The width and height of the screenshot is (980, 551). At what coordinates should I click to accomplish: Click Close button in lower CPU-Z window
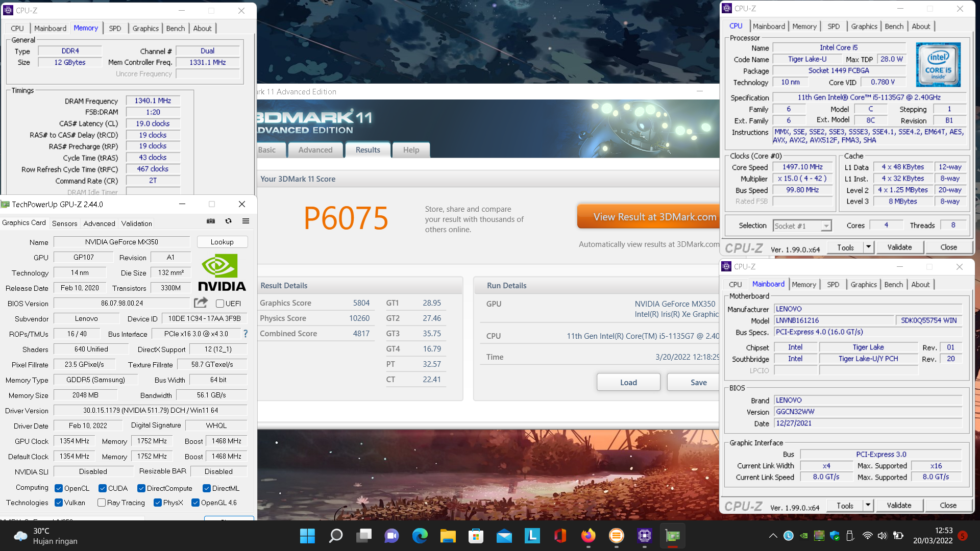click(x=948, y=506)
